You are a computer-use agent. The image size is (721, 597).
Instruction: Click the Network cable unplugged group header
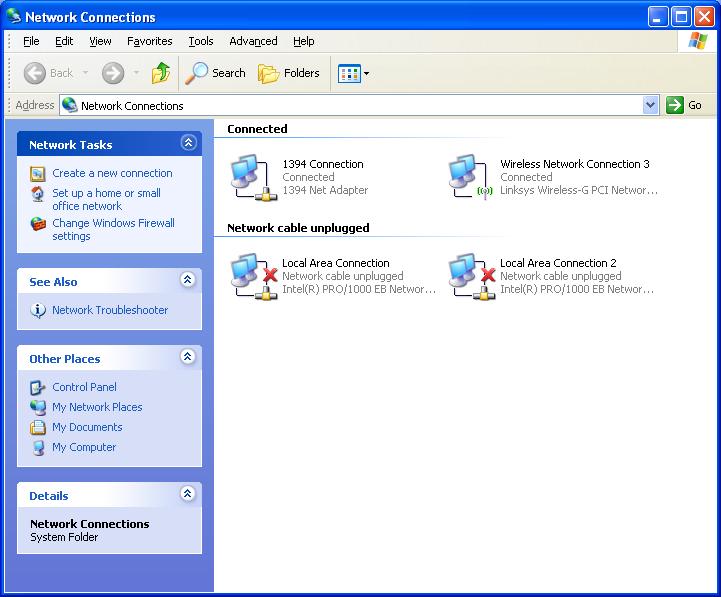click(298, 228)
